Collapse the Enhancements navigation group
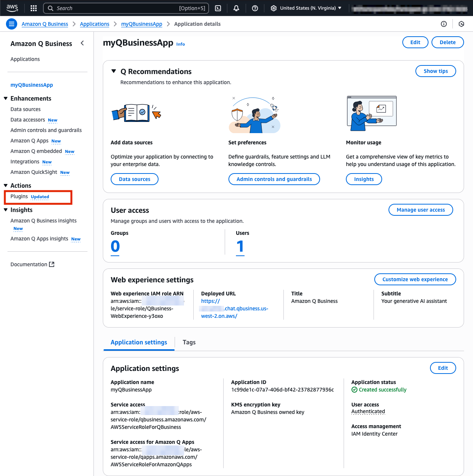The width and height of the screenshot is (473, 476). point(6,98)
